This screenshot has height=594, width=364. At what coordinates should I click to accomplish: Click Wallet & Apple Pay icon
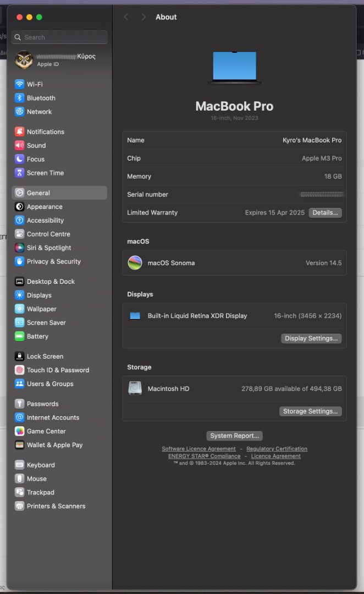coord(19,445)
